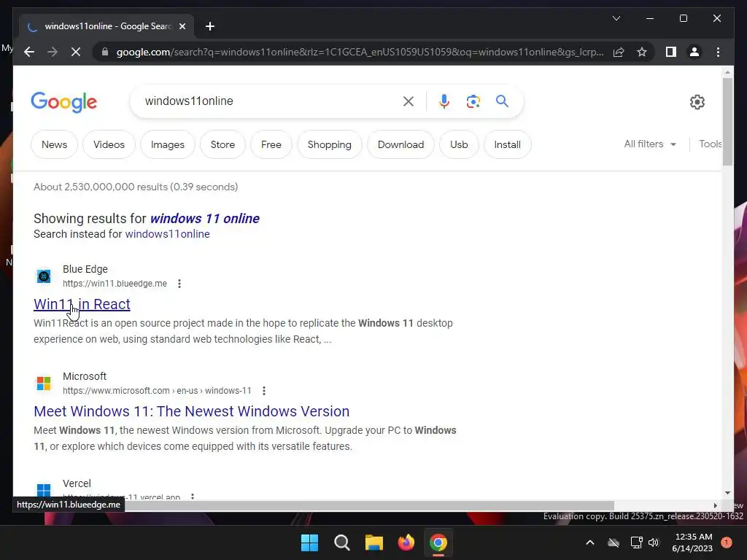Screen dimensions: 747x560
Task: Search by image with Google Lens
Action: tap(473, 101)
